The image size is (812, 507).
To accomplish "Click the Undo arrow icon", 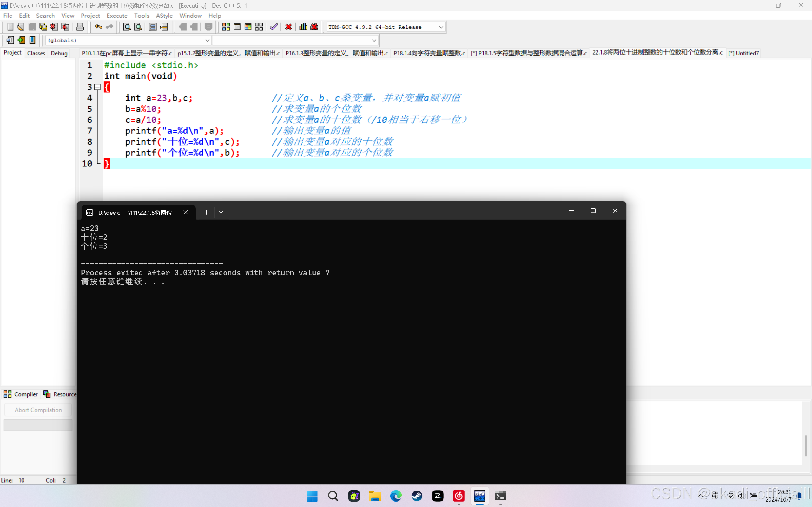I will tap(98, 27).
